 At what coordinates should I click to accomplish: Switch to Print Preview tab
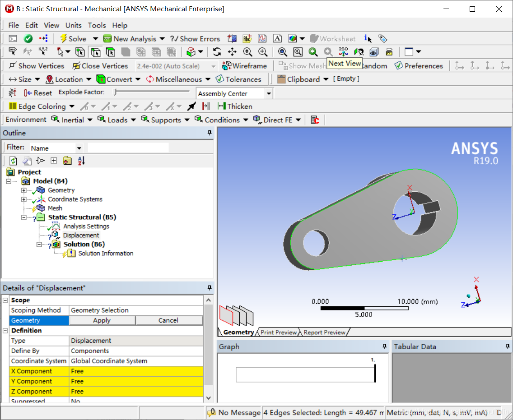coord(279,332)
